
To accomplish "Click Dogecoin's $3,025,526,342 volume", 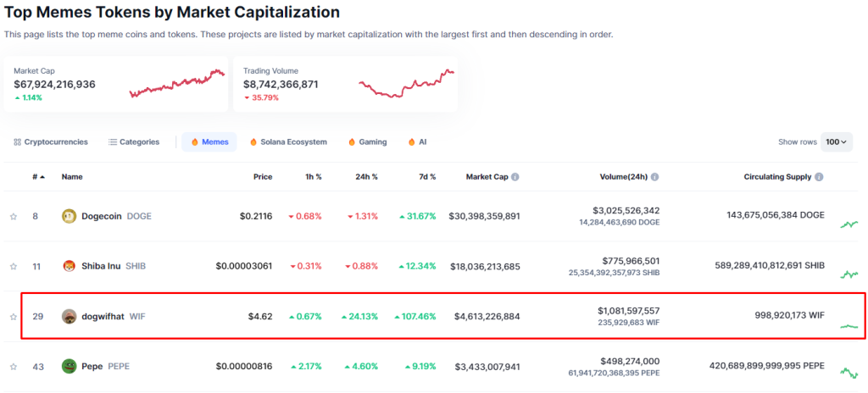I will 626,211.
